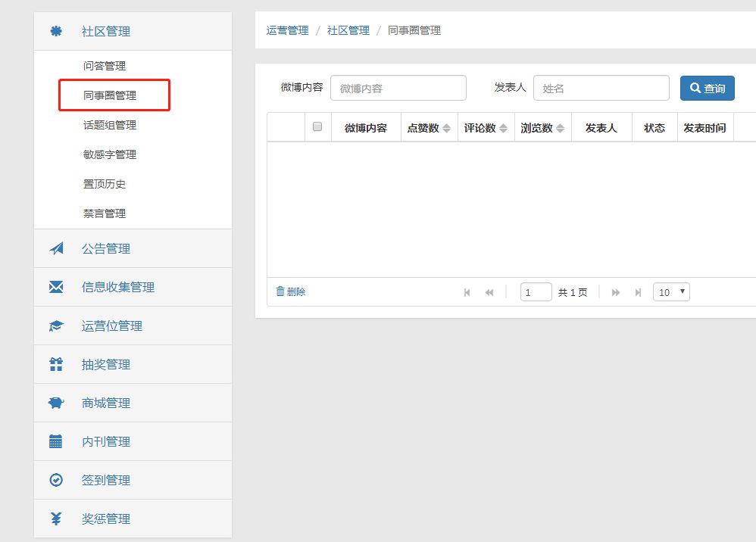Screen dimensions: 756x542
Task: Click the page number input box
Action: 536,292
